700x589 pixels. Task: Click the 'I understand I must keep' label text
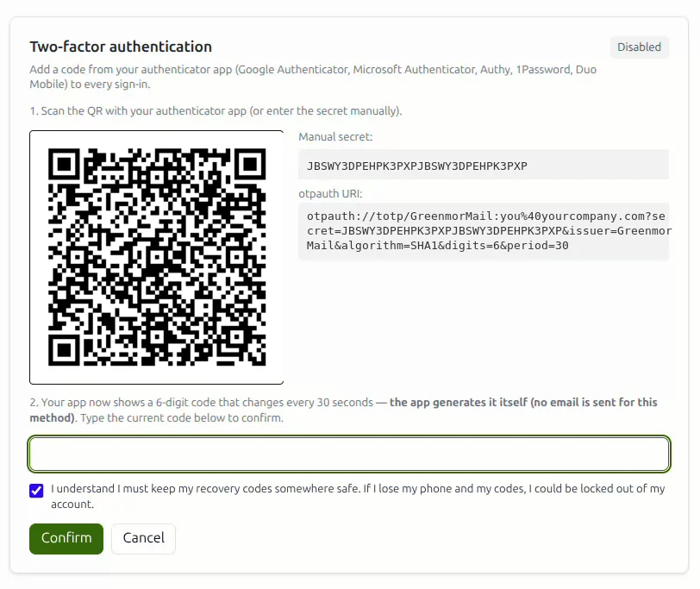(358, 496)
